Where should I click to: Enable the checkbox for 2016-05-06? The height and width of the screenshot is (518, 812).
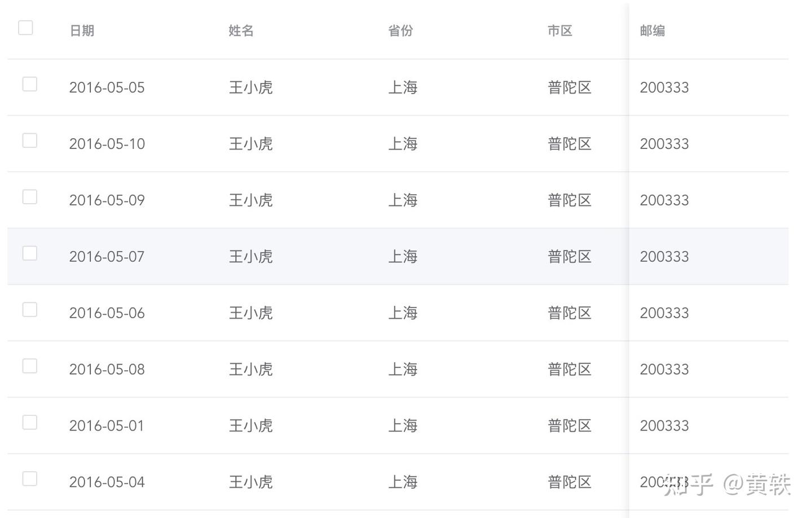click(x=29, y=310)
